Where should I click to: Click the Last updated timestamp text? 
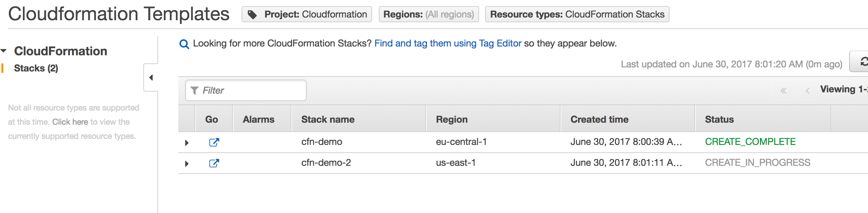(731, 64)
